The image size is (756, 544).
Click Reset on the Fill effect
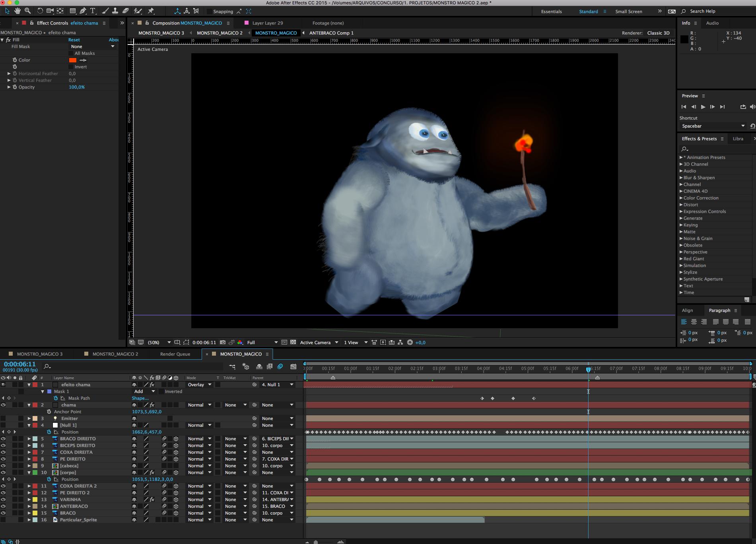(74, 40)
